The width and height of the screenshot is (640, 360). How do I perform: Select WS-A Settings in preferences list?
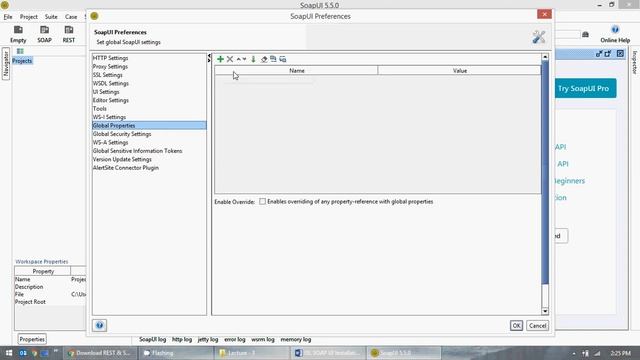click(x=149, y=142)
